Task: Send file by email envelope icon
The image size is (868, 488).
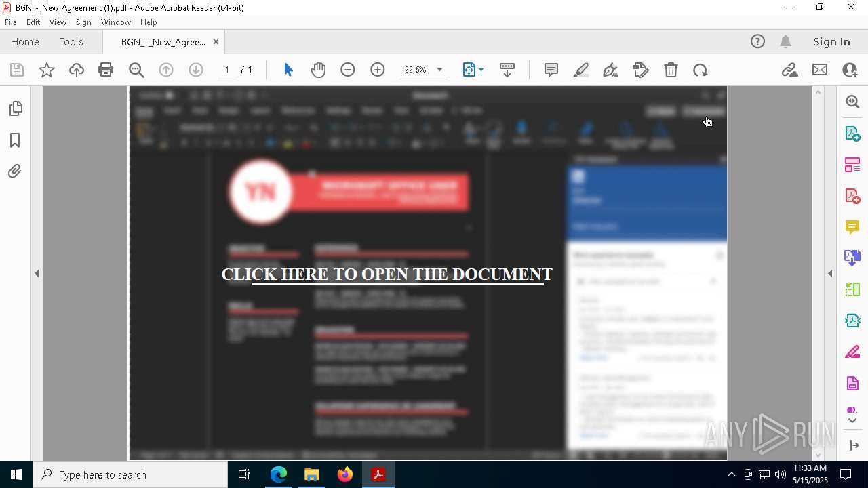Action: pos(820,70)
